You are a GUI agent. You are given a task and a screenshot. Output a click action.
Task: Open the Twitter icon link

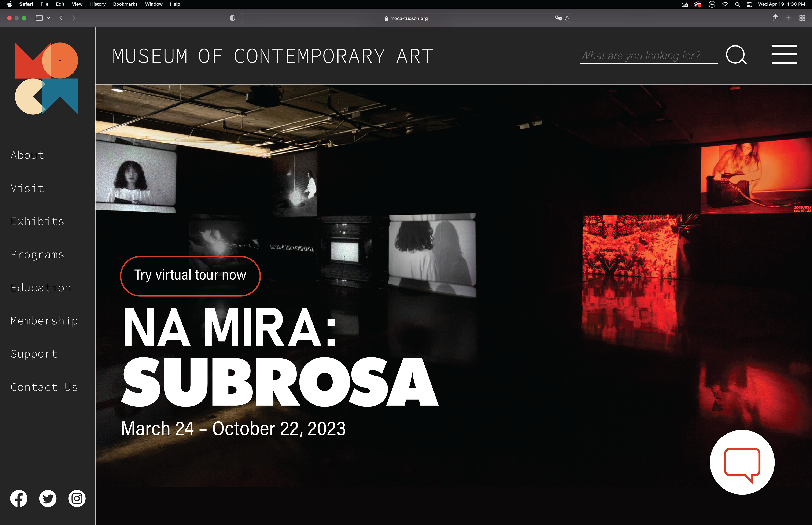48,498
